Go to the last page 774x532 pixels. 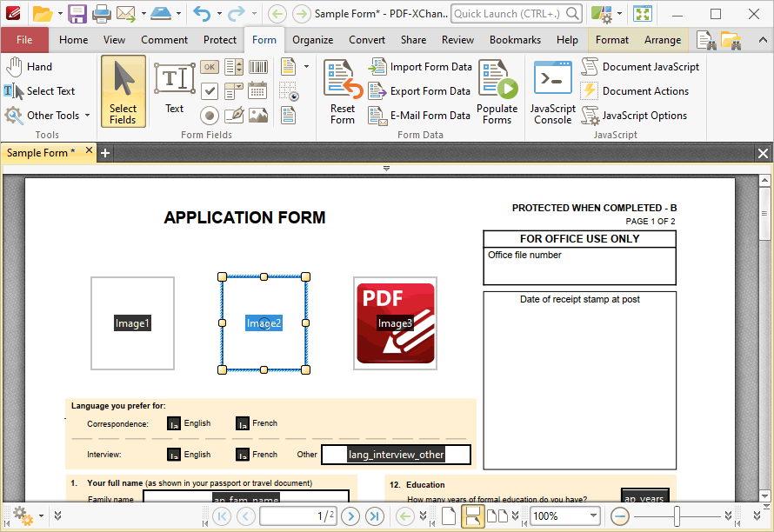374,516
